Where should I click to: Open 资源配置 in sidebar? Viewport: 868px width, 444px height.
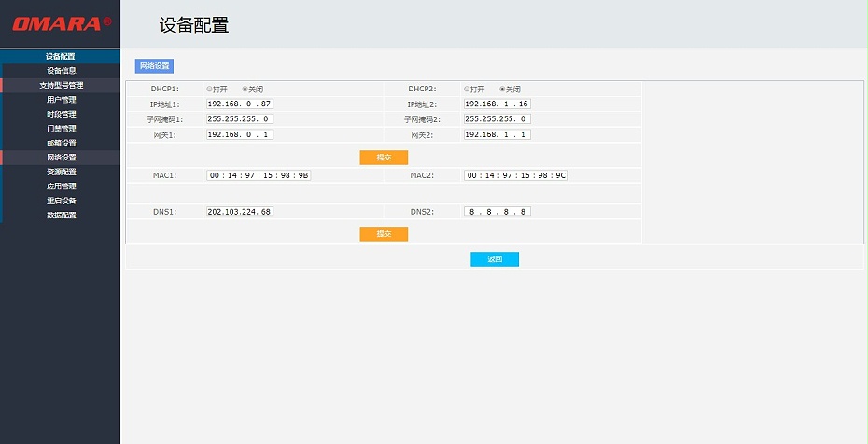pyautogui.click(x=62, y=172)
